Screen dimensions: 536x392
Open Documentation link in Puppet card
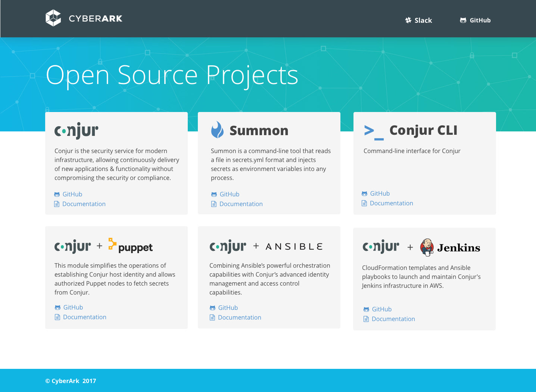85,317
